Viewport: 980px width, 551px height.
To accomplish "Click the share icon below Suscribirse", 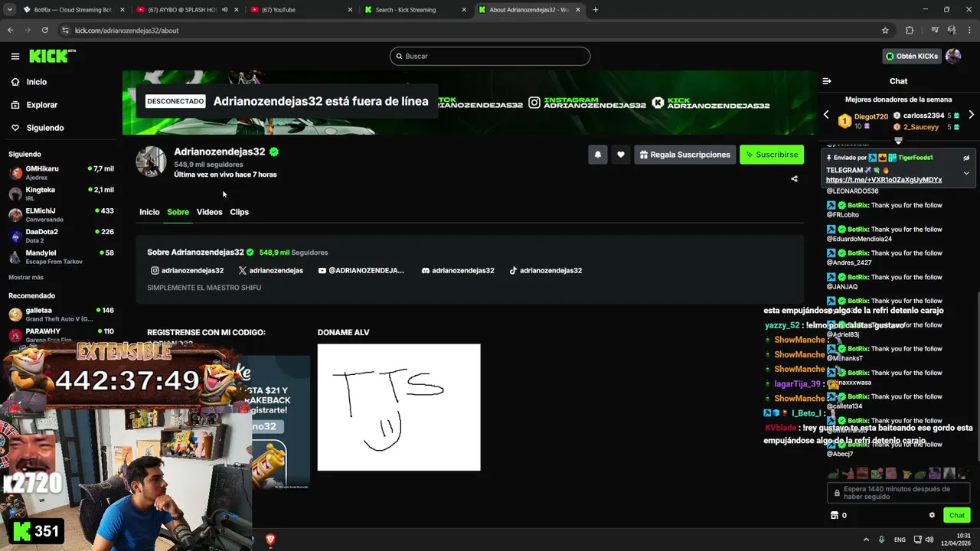I will (794, 179).
